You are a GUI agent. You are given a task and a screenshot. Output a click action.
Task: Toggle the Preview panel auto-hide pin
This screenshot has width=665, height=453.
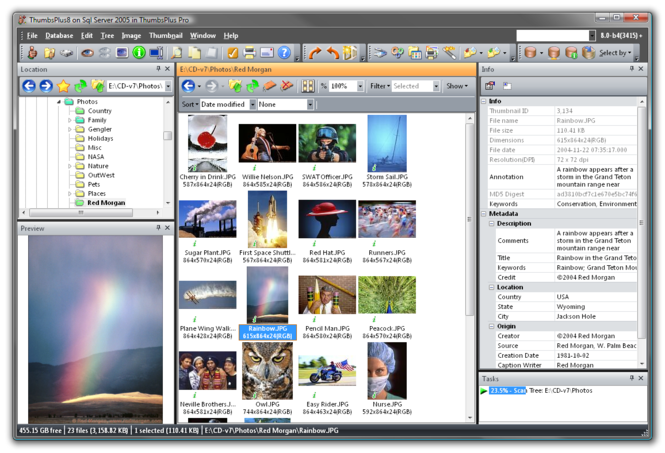158,228
